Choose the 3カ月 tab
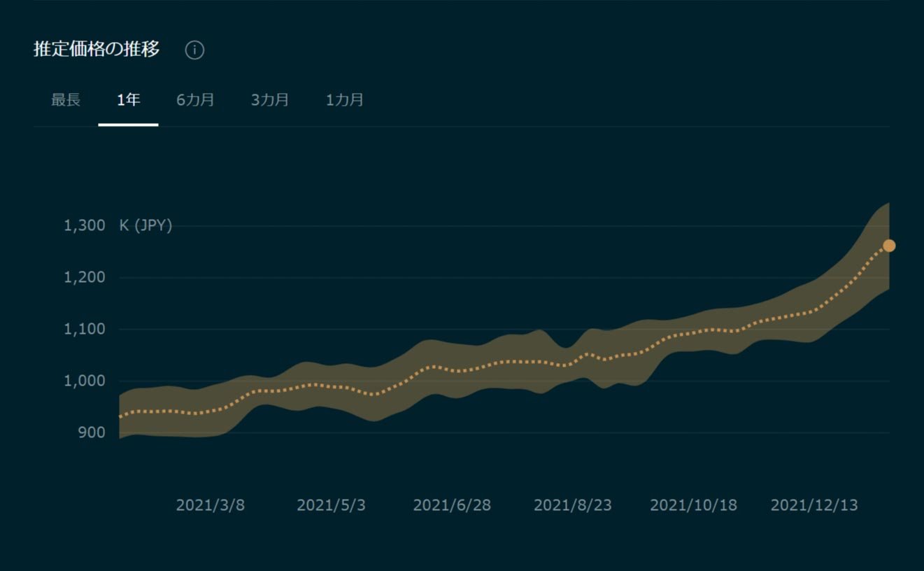This screenshot has width=924, height=571. [x=270, y=100]
